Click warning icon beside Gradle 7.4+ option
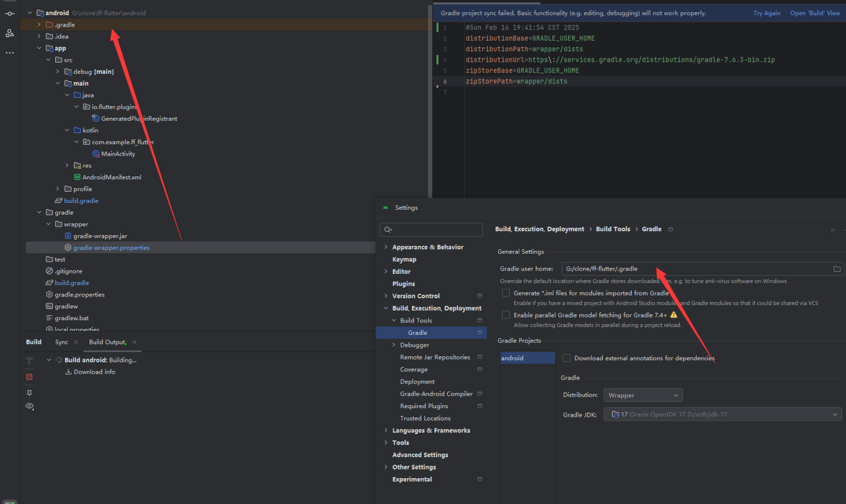The width and height of the screenshot is (846, 504). 673,315
